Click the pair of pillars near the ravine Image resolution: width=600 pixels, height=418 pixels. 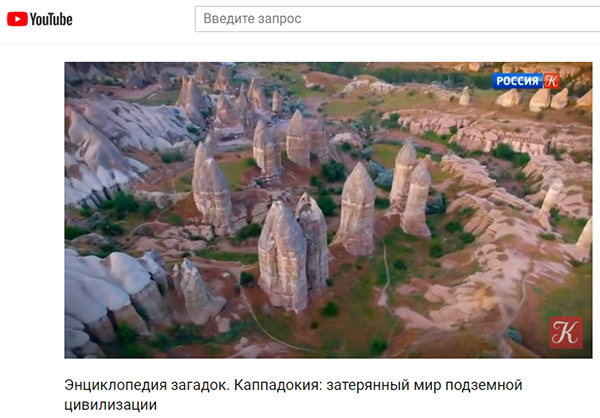[411, 189]
